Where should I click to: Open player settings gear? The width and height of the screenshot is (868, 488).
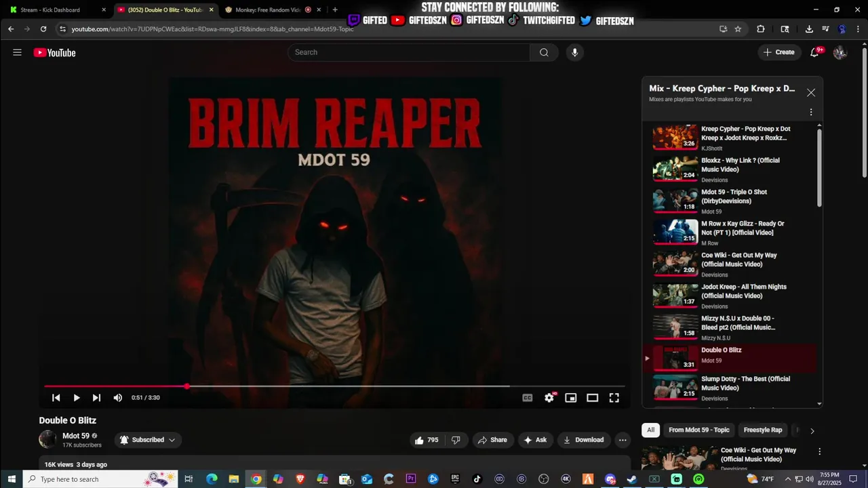point(549,398)
